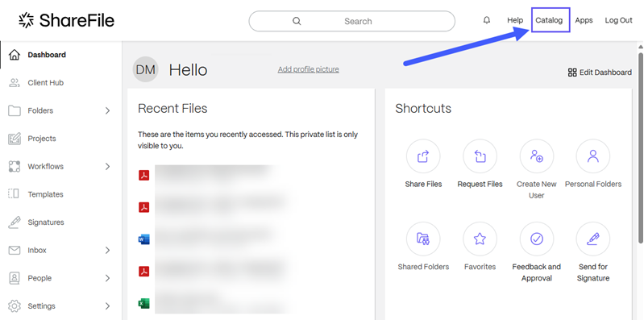The width and height of the screenshot is (644, 320).
Task: Click the Templates icon in sidebar
Action: pos(14,194)
